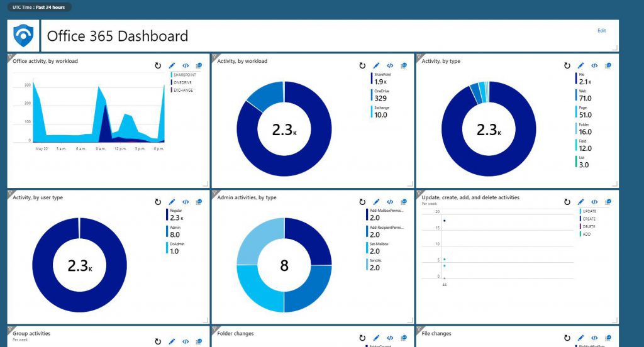Edit the Update, create, add, delete activities tile
The height and width of the screenshot is (347, 644).
(x=580, y=202)
